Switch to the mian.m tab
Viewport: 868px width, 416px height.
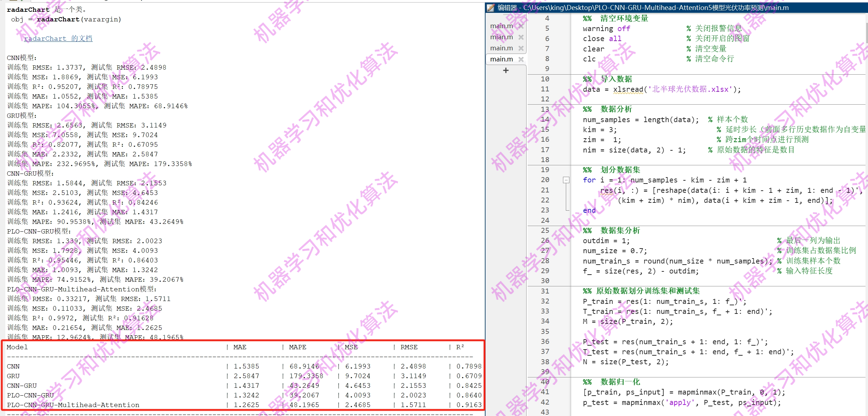pos(501,37)
